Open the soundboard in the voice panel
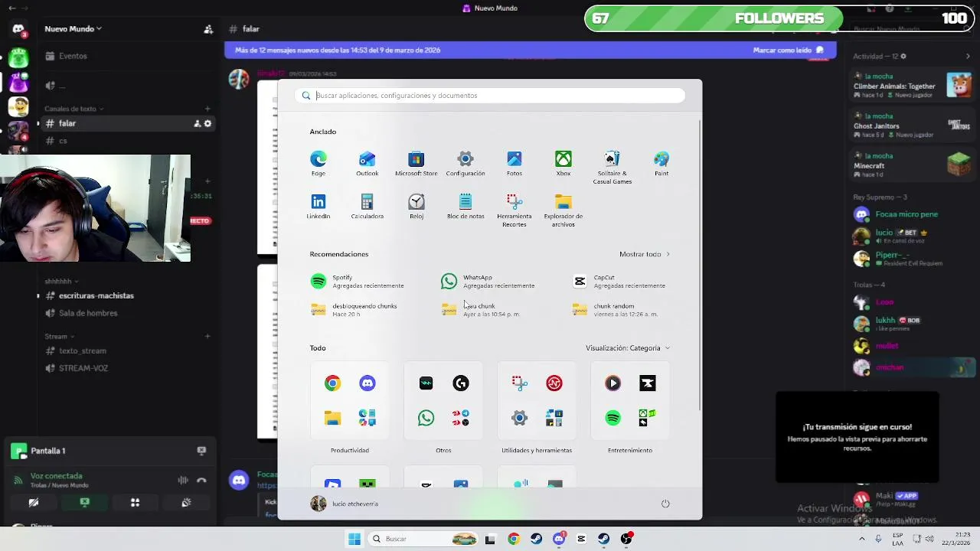The image size is (980, 551). [185, 503]
